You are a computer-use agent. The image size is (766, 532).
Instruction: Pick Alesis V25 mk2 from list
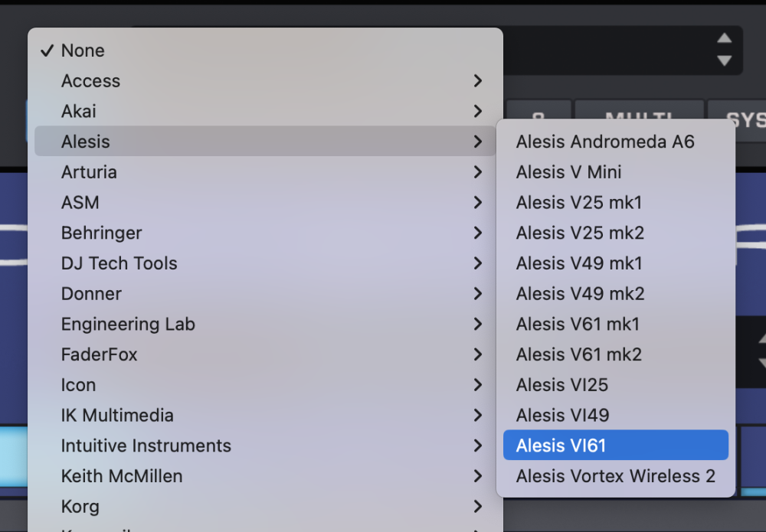(x=580, y=233)
